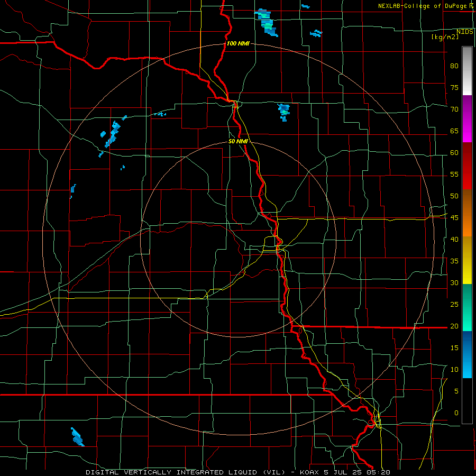
Task: Click the white-gray segment of the color bar
Action: pos(467,71)
